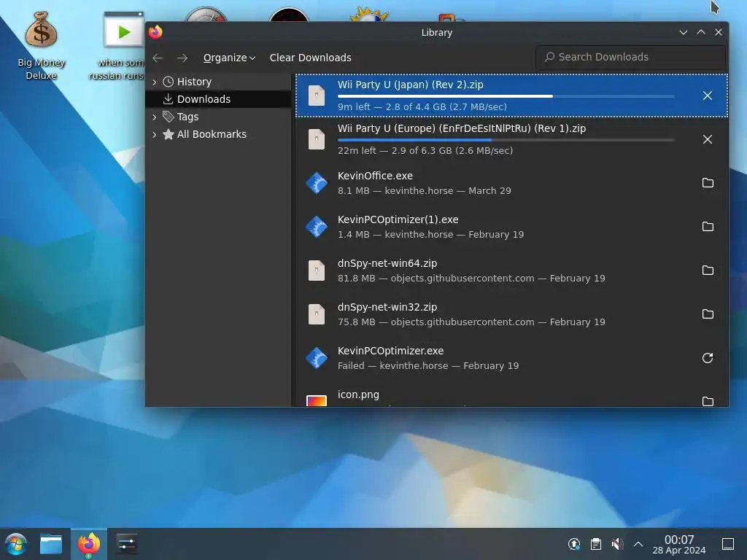Screen dimensions: 747x560
Task: Open the clock showing 00:07
Action: pyautogui.click(x=679, y=544)
